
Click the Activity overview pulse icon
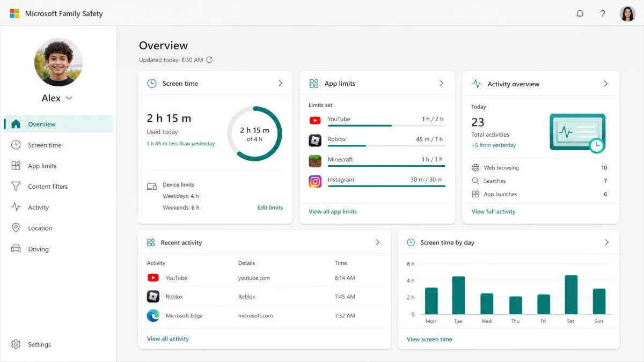coord(477,84)
